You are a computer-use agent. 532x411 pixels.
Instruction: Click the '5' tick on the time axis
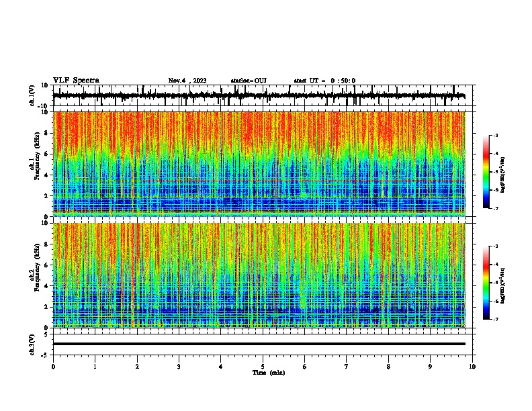pos(263,367)
